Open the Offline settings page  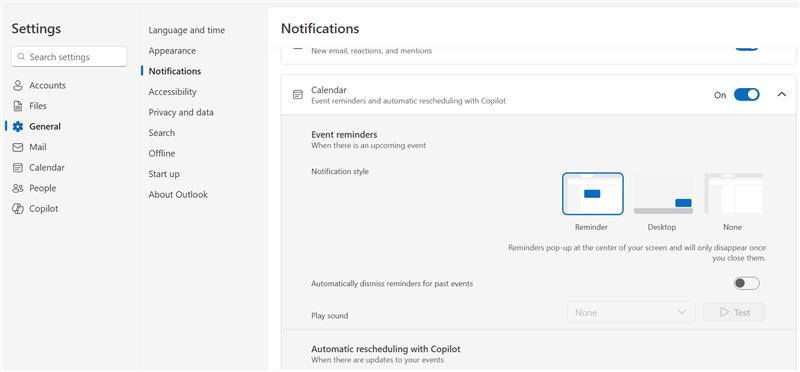click(x=162, y=153)
